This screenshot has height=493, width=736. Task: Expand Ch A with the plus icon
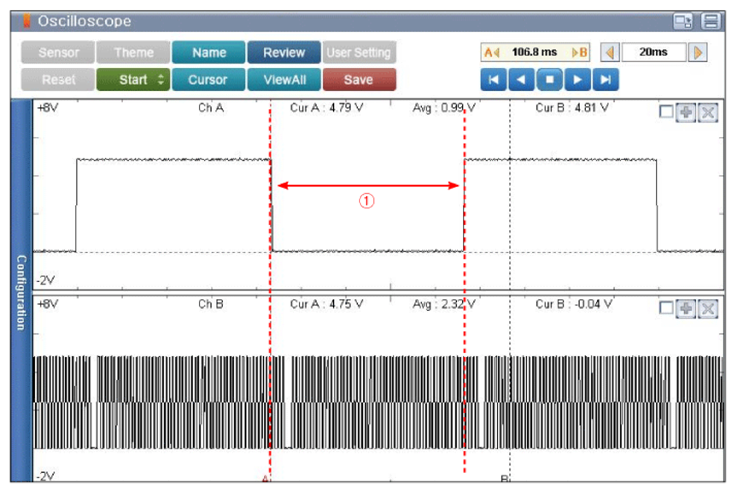click(x=686, y=112)
